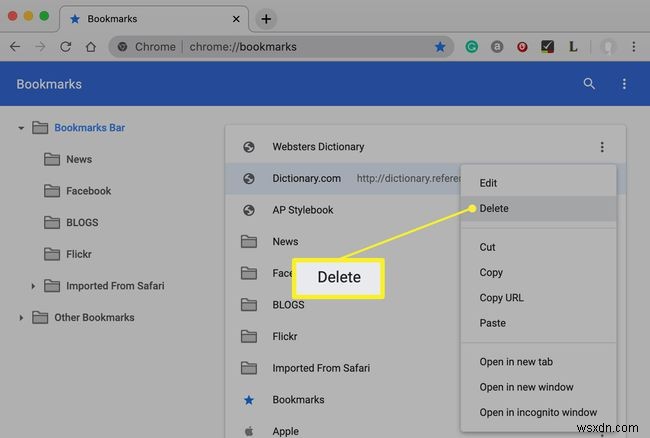Select the Flickr folder in sidebar
Viewport: 650px width, 438px height.
pyautogui.click(x=79, y=254)
